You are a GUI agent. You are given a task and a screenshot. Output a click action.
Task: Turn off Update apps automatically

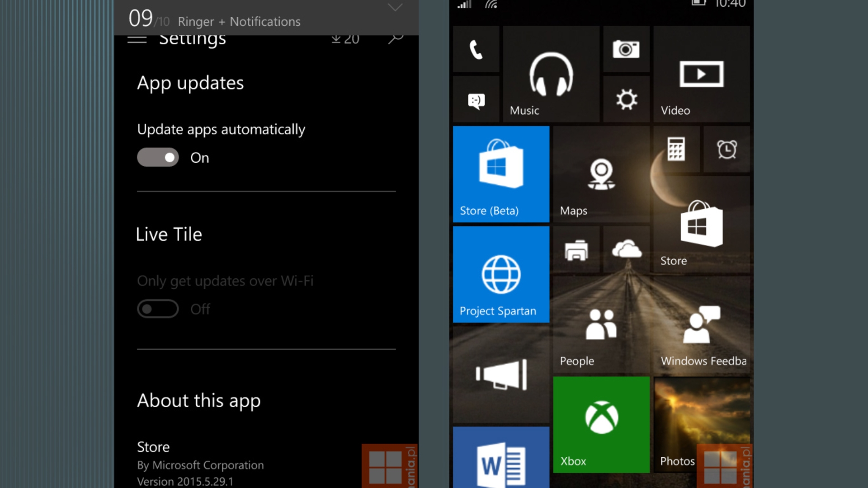click(157, 157)
